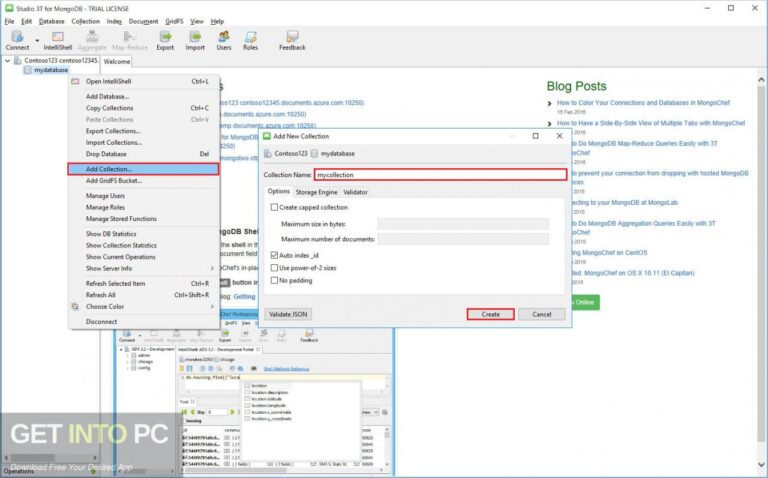Open the Database menu

pos(51,22)
